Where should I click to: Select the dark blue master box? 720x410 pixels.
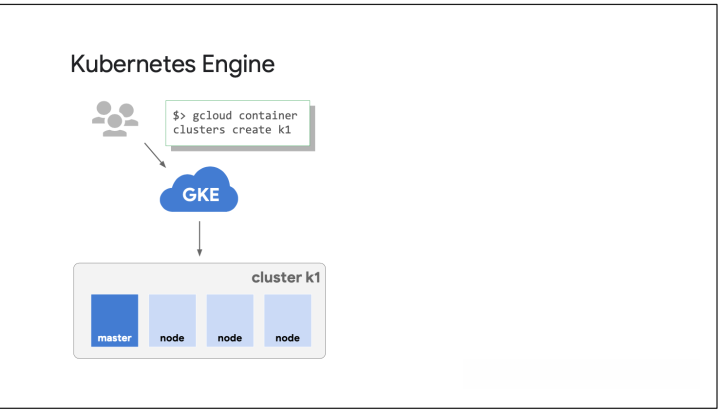(114, 319)
